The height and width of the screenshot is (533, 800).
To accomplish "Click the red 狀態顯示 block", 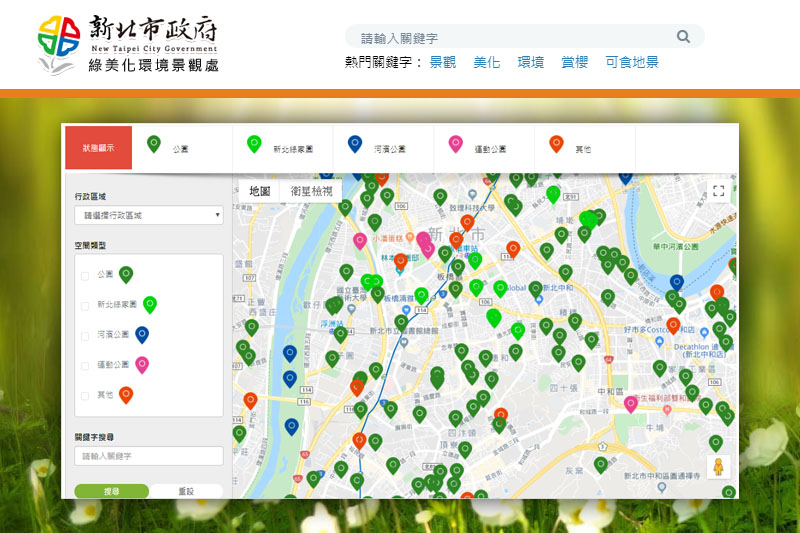I will 98,148.
